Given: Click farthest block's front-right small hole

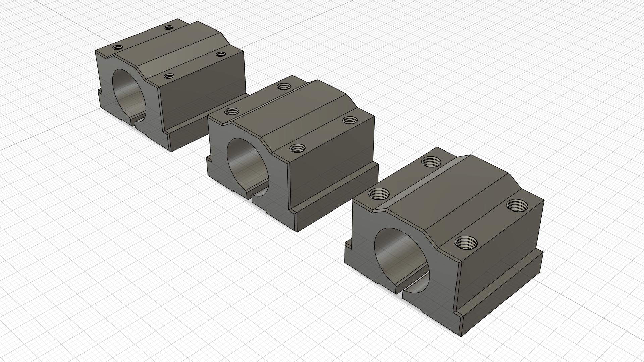Looking at the screenshot, I should click(169, 77).
